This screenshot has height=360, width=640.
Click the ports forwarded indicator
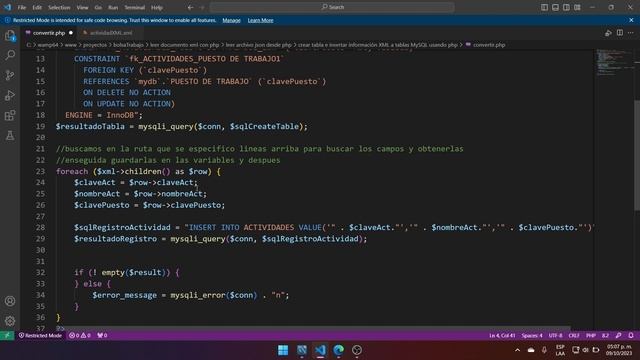102,336
